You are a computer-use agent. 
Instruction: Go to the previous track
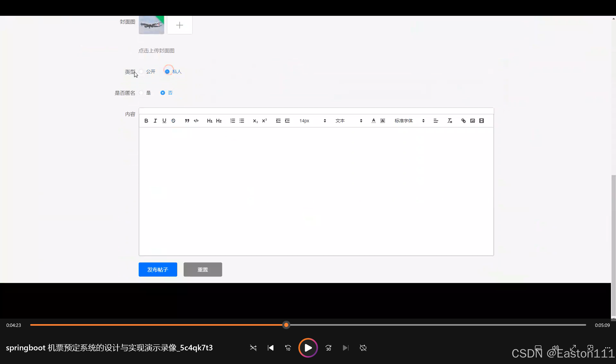coord(270,348)
